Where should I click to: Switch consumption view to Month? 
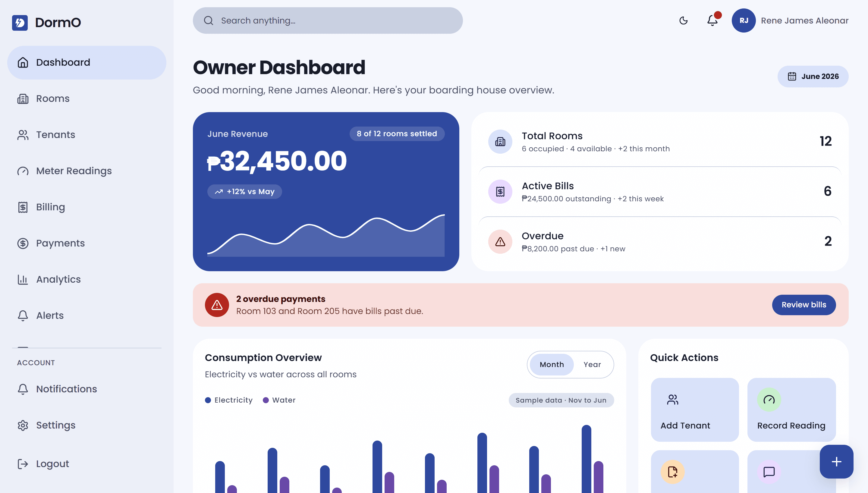coord(552,365)
